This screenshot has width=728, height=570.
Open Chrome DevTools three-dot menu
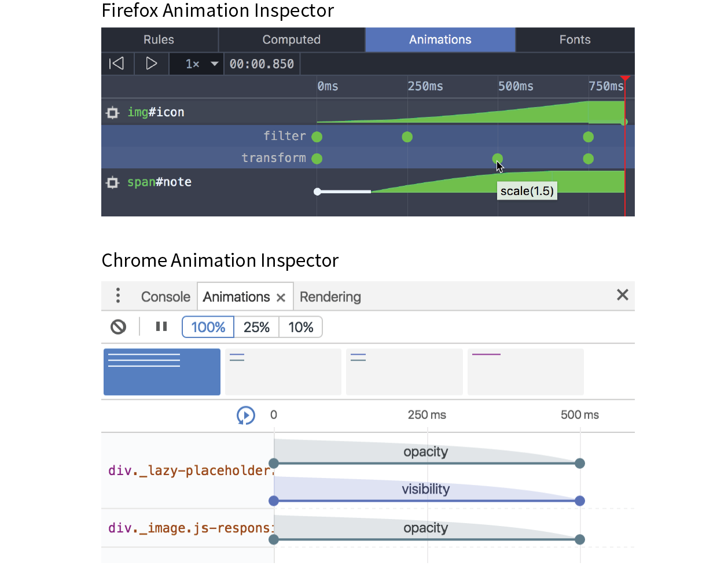click(x=118, y=296)
